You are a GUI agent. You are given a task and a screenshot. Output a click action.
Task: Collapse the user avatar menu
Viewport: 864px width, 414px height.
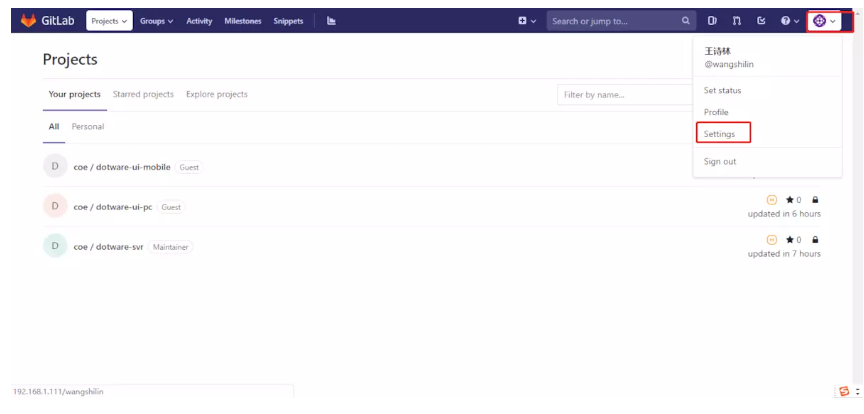[824, 20]
